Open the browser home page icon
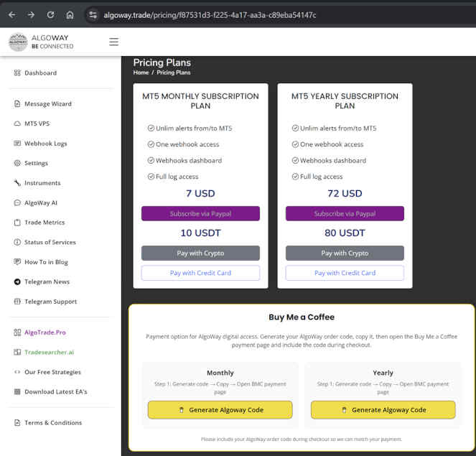The image size is (476, 456). (x=70, y=14)
